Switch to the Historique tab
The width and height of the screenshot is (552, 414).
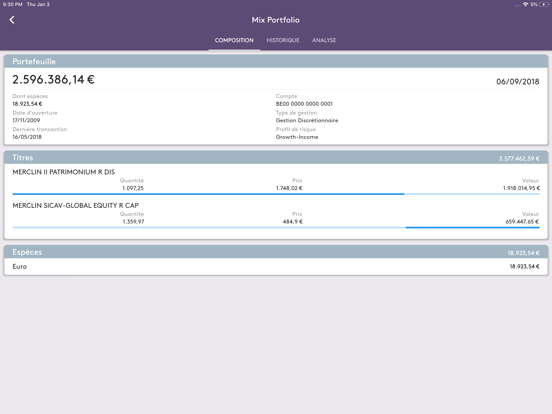tap(283, 40)
